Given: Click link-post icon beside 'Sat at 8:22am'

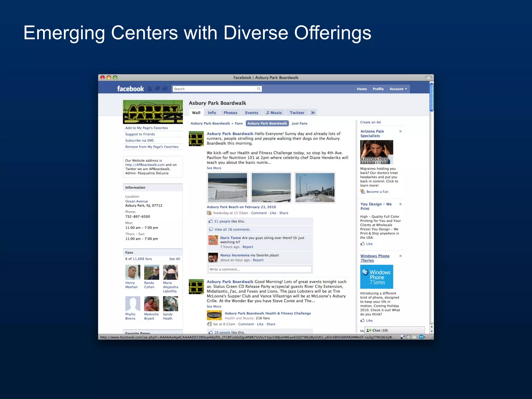Looking at the screenshot, I should 209,324.
